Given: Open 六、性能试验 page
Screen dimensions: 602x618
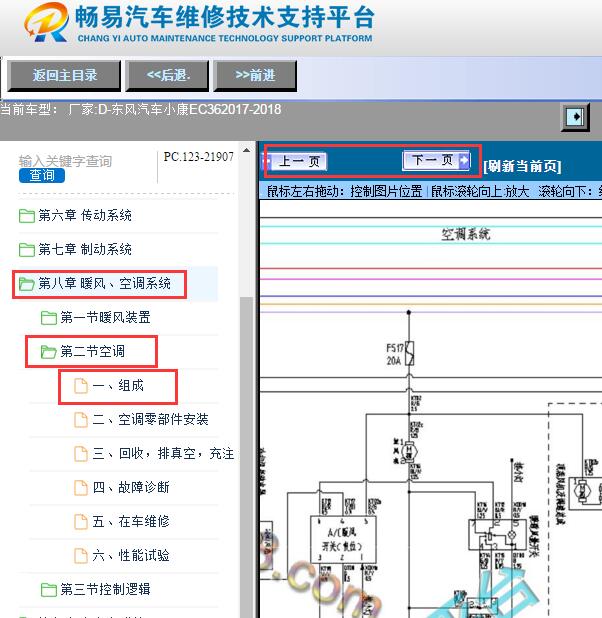Looking at the screenshot, I should pyautogui.click(x=131, y=556).
